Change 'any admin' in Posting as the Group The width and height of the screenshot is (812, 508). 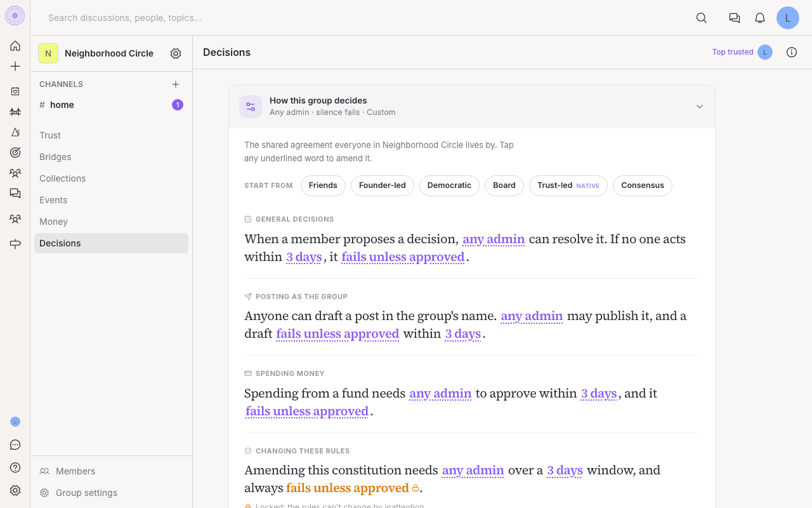tap(532, 316)
